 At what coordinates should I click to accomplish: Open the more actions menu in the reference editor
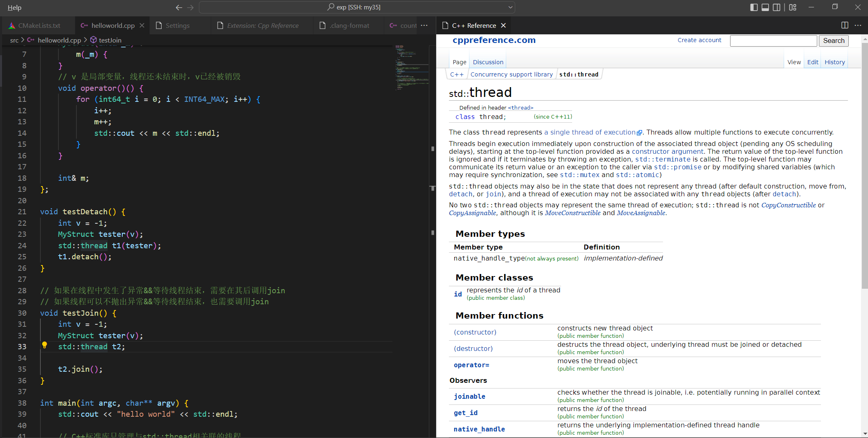point(859,25)
